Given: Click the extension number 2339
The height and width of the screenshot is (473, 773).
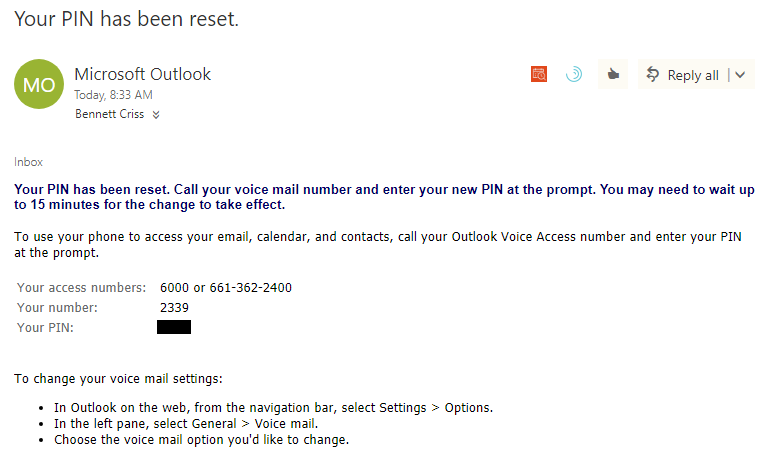Looking at the screenshot, I should 174,308.
